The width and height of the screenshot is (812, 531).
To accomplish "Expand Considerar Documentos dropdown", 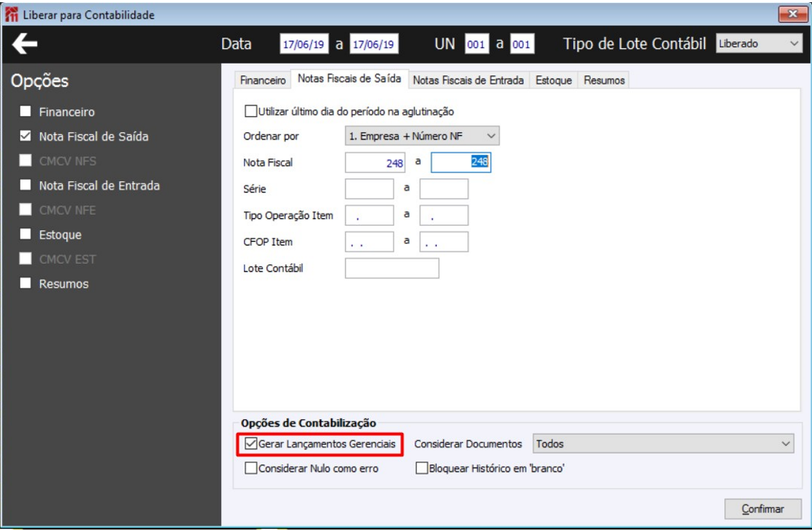I will 663,444.
